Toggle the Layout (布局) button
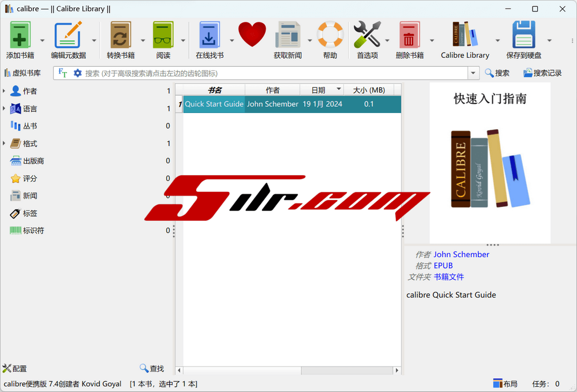577x392 pixels. click(x=505, y=384)
